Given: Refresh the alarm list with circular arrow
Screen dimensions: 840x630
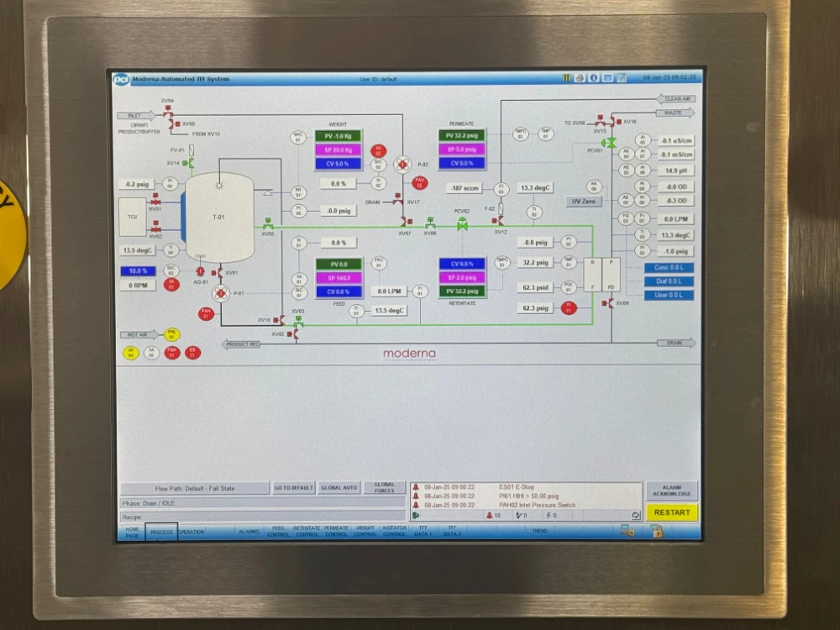Looking at the screenshot, I should [636, 516].
